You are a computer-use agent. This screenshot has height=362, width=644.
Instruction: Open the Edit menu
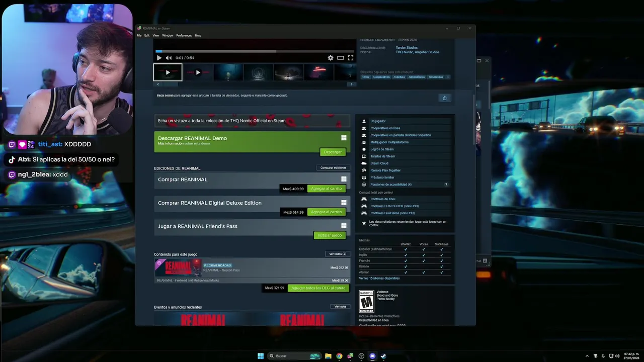(x=147, y=36)
